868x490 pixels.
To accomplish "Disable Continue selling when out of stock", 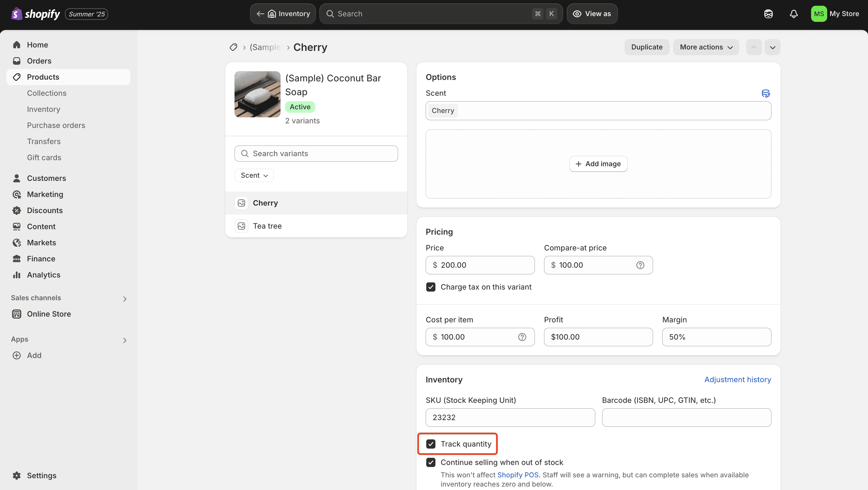I will [431, 462].
